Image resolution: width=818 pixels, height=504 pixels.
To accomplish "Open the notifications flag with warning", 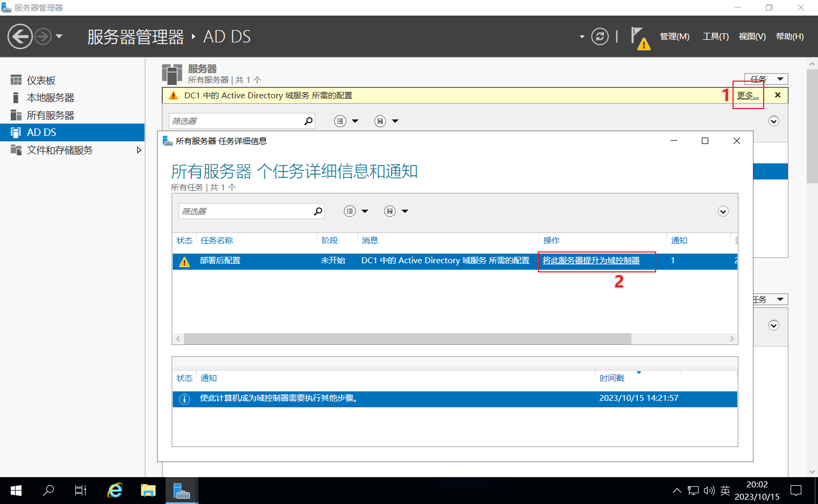I will [639, 38].
